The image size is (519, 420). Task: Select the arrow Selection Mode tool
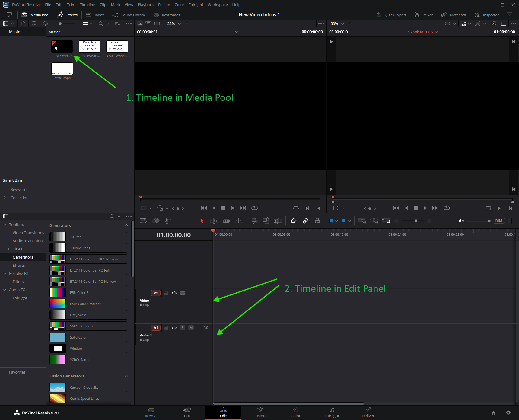pos(202,221)
